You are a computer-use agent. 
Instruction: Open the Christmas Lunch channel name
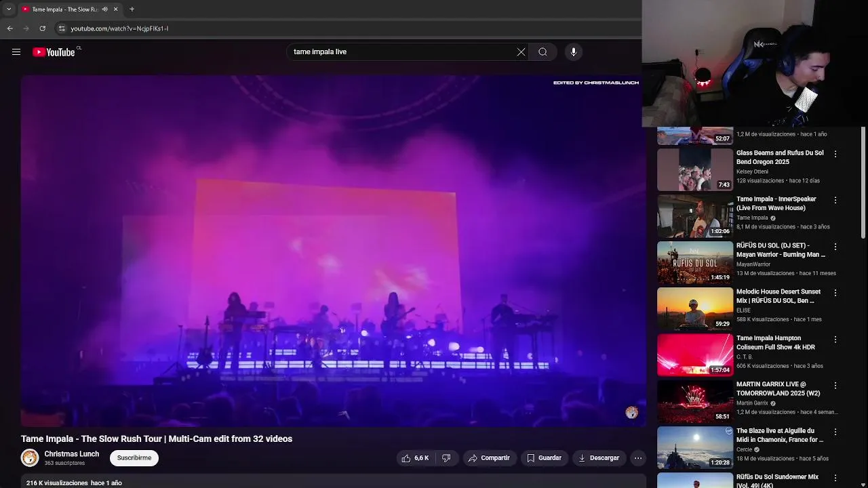pos(72,454)
